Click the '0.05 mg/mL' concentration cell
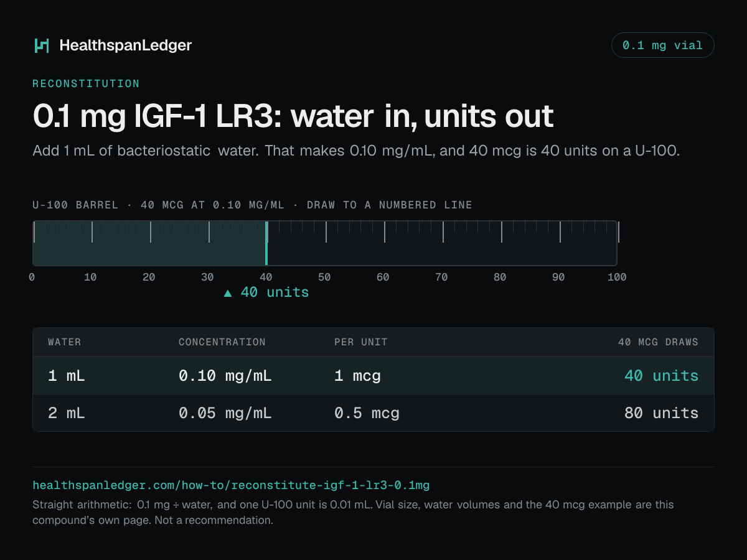 pyautogui.click(x=225, y=413)
